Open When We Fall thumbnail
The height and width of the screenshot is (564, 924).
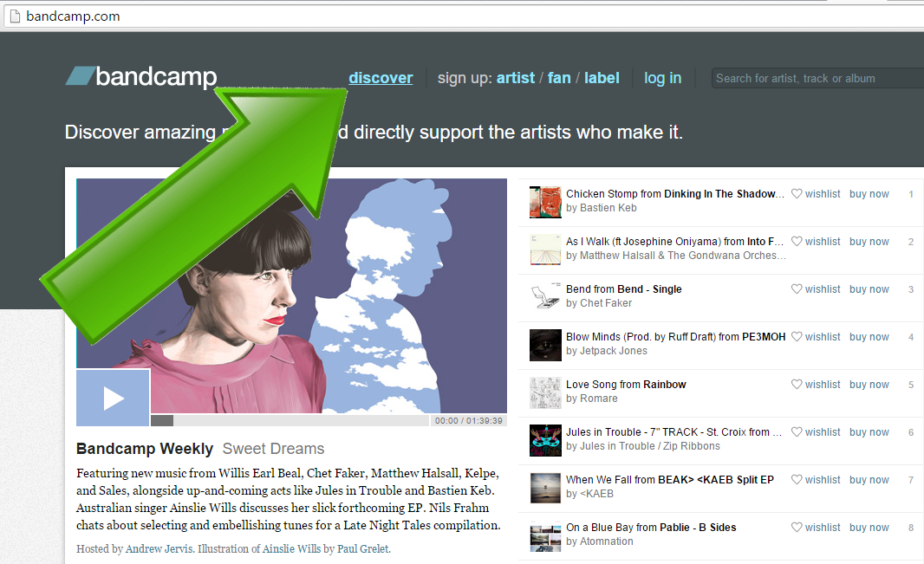545,488
